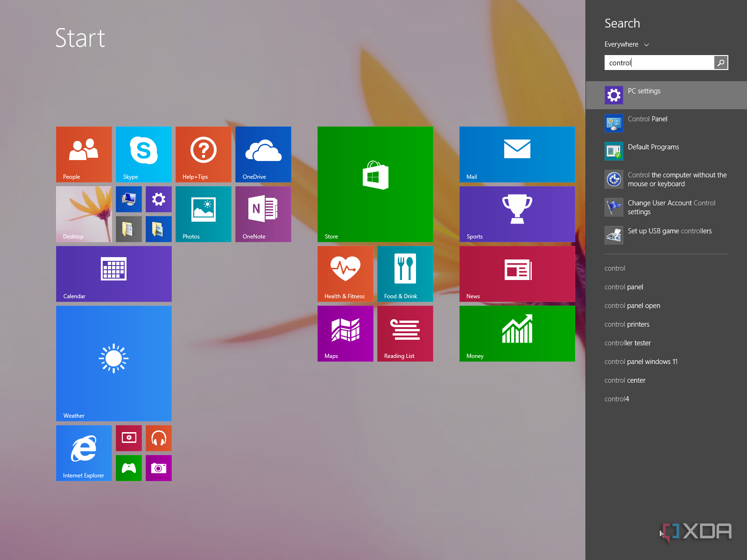Expand the Everywhere search scope dropdown
Screen dimensions: 747x560
pyautogui.click(x=627, y=44)
